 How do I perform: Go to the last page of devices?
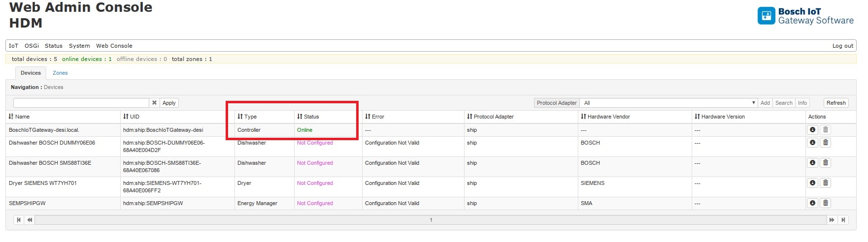tap(843, 220)
